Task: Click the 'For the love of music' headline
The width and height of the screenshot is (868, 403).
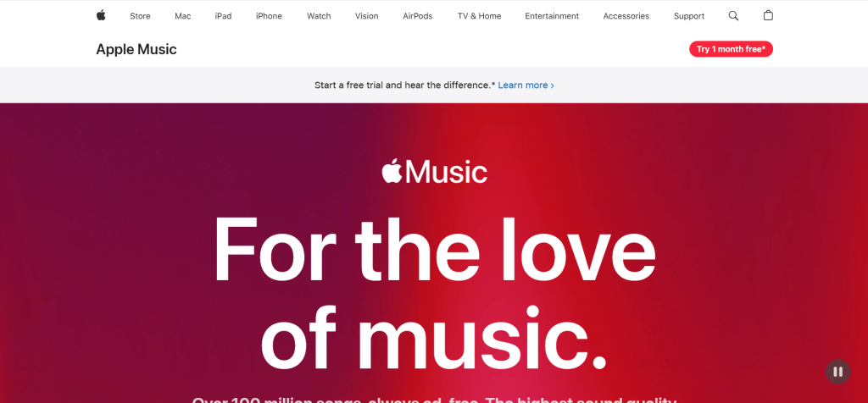Action: tap(435, 293)
